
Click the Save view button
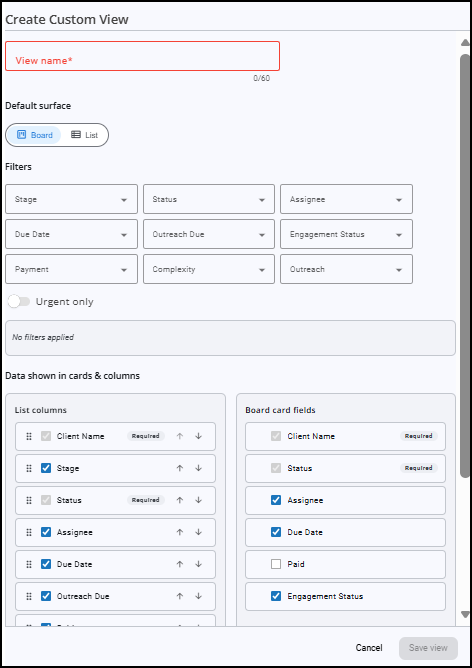click(428, 648)
